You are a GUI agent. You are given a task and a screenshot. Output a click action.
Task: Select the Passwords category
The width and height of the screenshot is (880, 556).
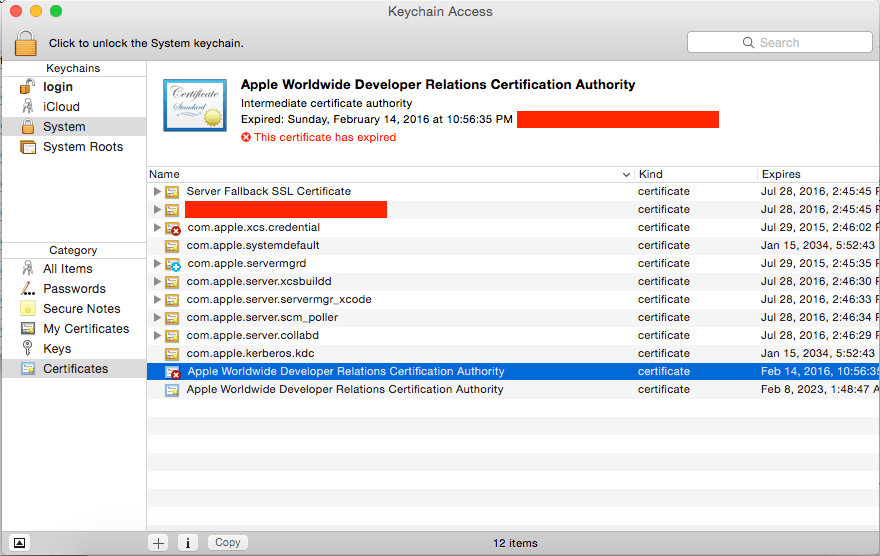[x=74, y=288]
